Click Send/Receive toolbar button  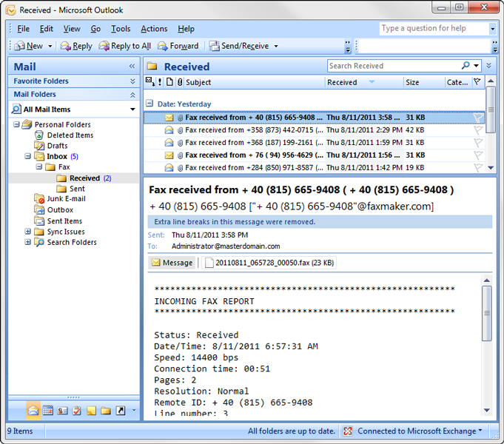pos(239,46)
